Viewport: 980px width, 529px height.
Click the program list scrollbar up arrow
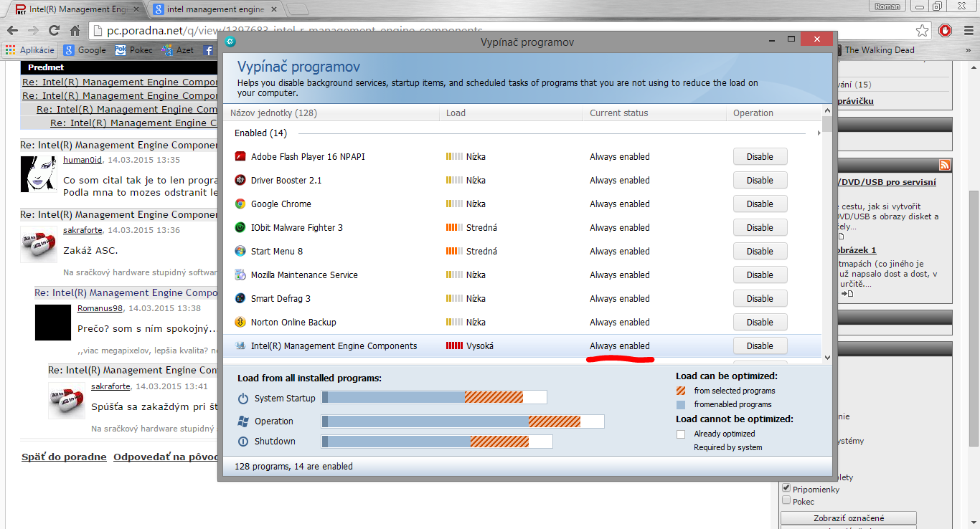point(827,111)
